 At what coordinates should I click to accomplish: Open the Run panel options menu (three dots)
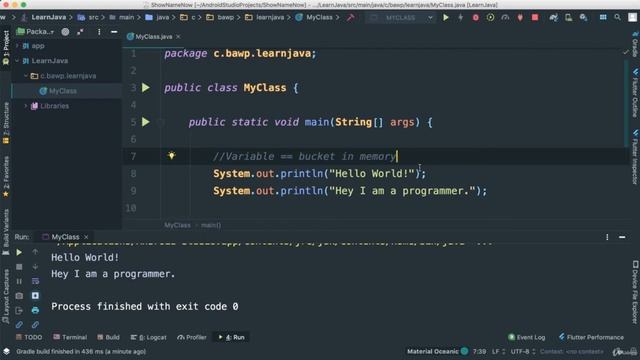pos(607,237)
